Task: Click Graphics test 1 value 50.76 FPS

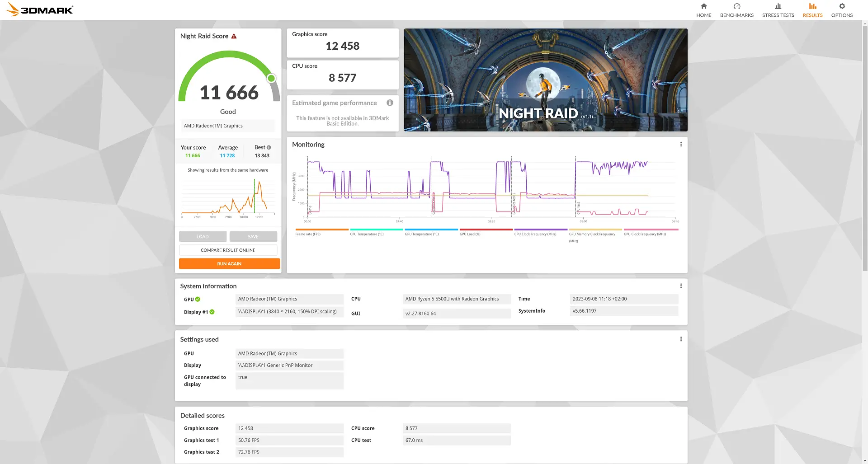Action: 289,440
